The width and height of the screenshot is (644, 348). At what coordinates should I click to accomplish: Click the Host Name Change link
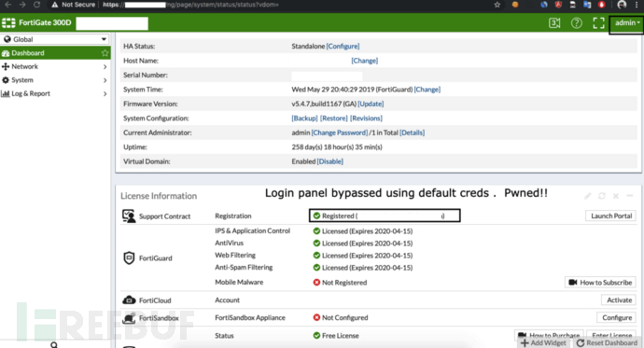pos(364,61)
